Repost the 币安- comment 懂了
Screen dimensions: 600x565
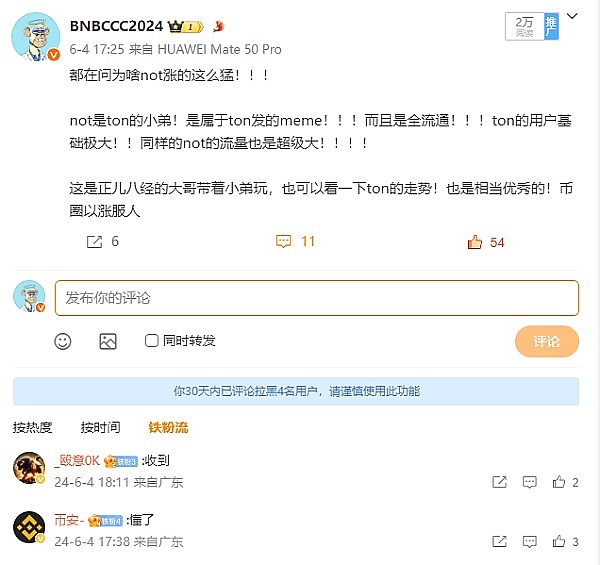click(499, 541)
